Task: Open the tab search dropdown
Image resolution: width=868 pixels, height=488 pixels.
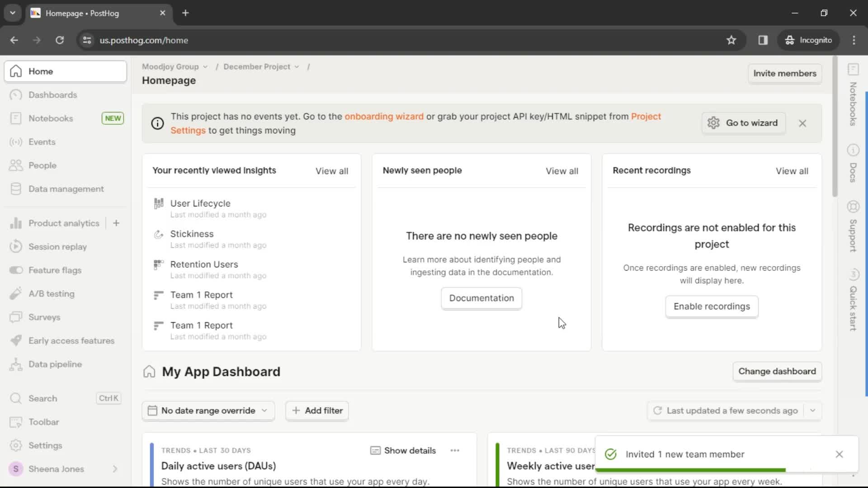Action: 13,13
